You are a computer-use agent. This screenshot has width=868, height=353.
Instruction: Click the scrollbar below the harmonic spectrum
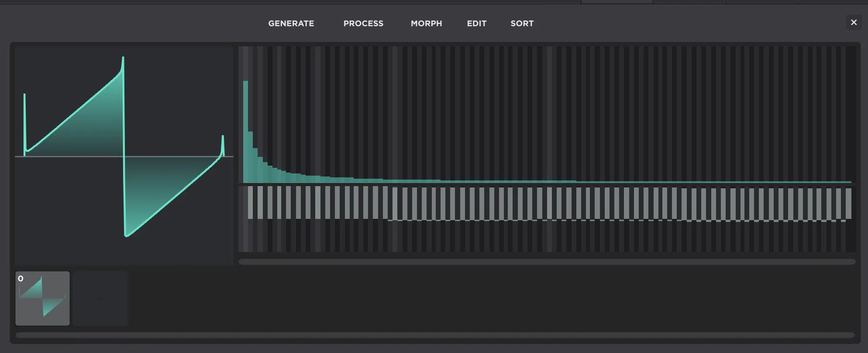click(547, 262)
